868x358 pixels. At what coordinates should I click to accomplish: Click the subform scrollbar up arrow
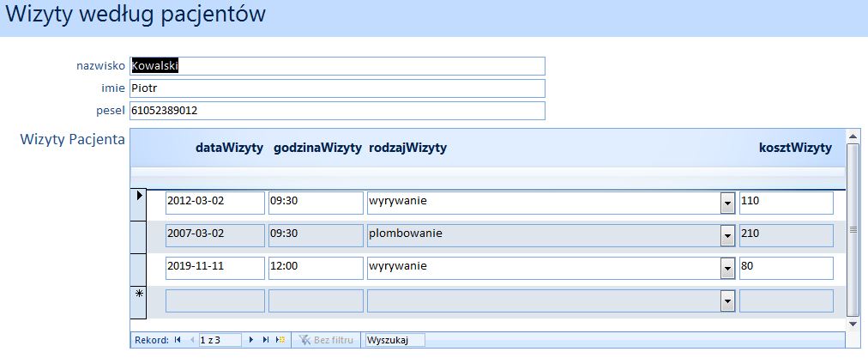coord(853,136)
